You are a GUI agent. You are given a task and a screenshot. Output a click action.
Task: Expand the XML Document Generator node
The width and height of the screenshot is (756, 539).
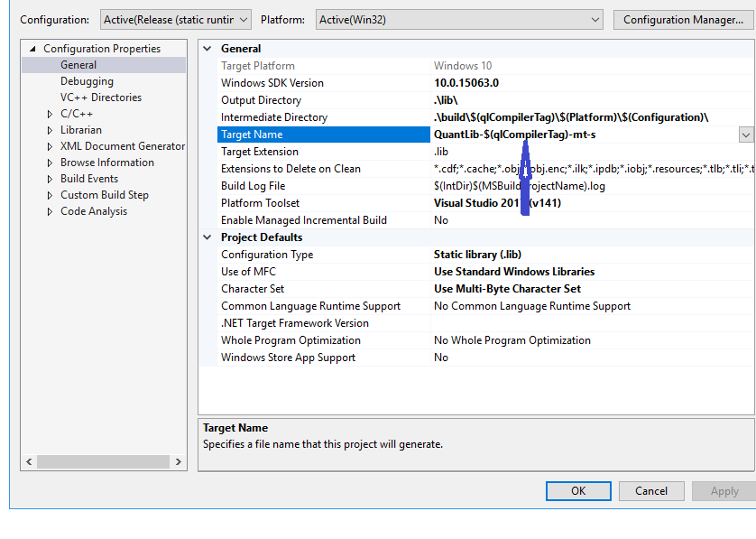click(51, 146)
